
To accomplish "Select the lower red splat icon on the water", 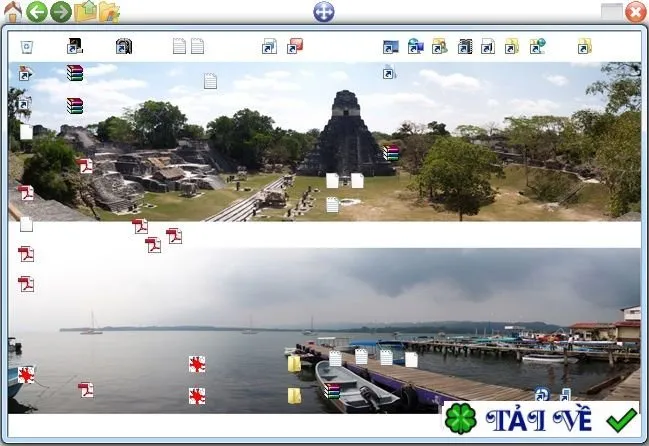I will (x=197, y=396).
